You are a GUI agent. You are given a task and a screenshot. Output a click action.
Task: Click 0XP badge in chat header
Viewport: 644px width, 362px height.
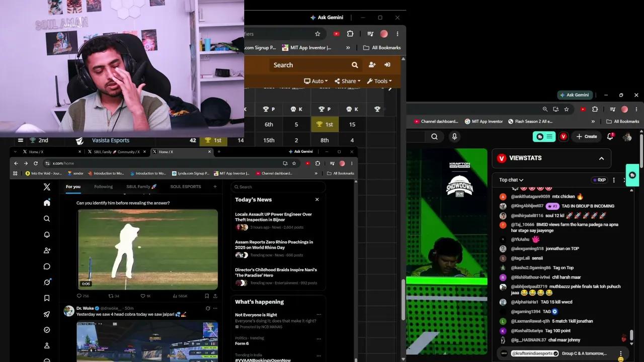(x=599, y=180)
